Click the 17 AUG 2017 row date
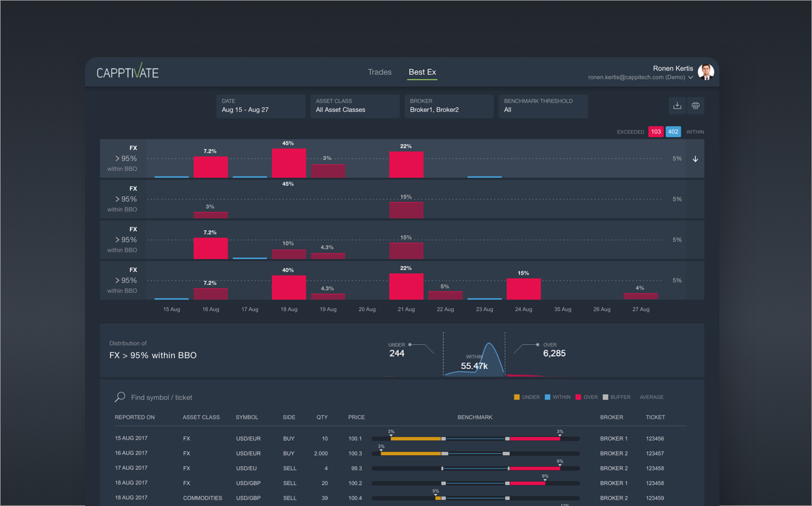This screenshot has height=506, width=812. tap(131, 468)
